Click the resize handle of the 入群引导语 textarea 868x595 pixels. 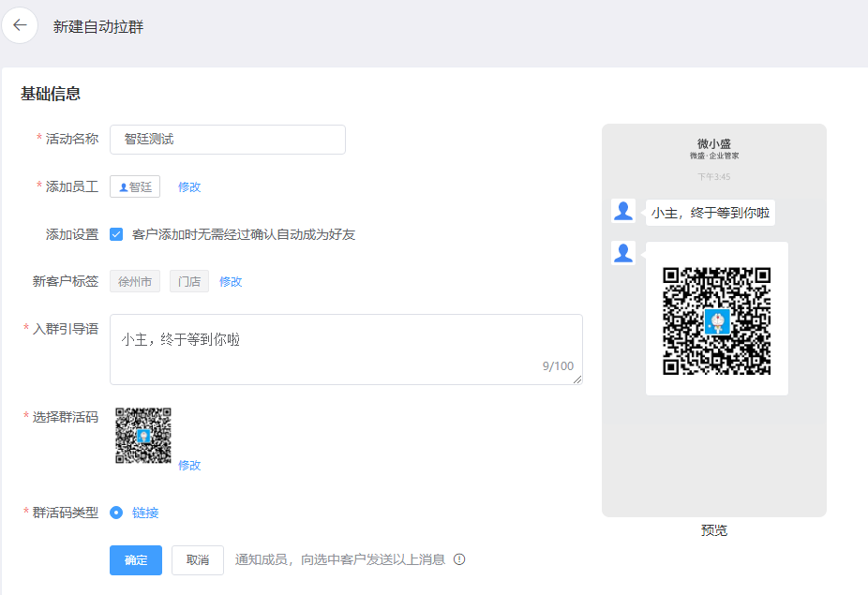[x=577, y=379]
